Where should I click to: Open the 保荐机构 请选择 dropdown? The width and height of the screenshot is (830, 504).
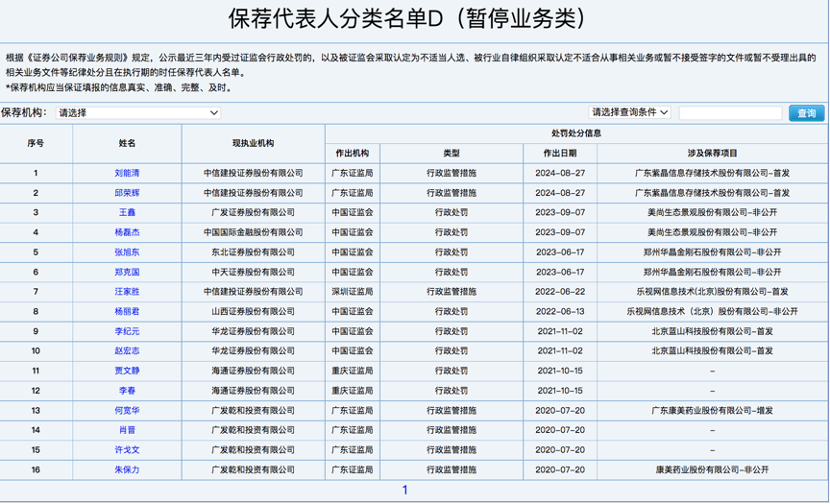tap(137, 112)
